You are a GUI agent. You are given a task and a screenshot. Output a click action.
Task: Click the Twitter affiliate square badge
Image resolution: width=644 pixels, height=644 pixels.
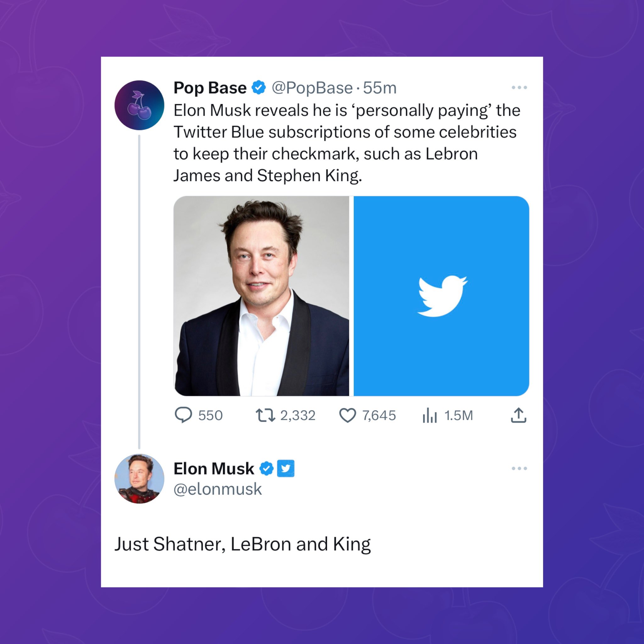pyautogui.click(x=286, y=468)
